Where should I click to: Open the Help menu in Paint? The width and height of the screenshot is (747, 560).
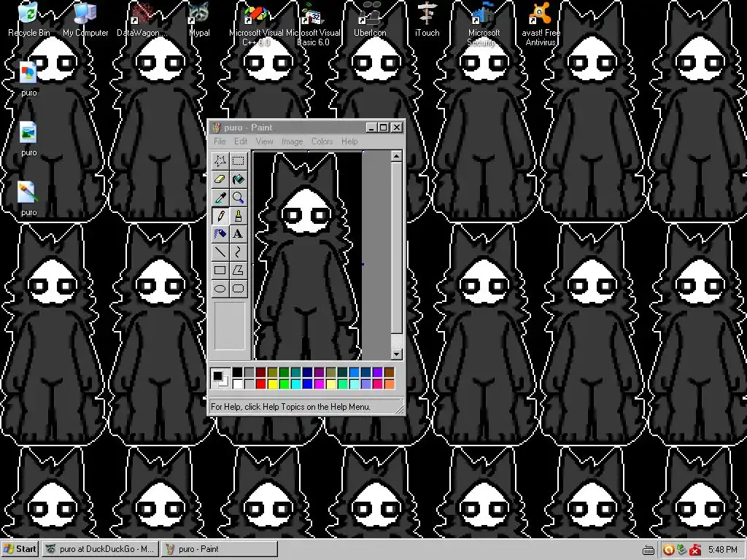coord(349,141)
